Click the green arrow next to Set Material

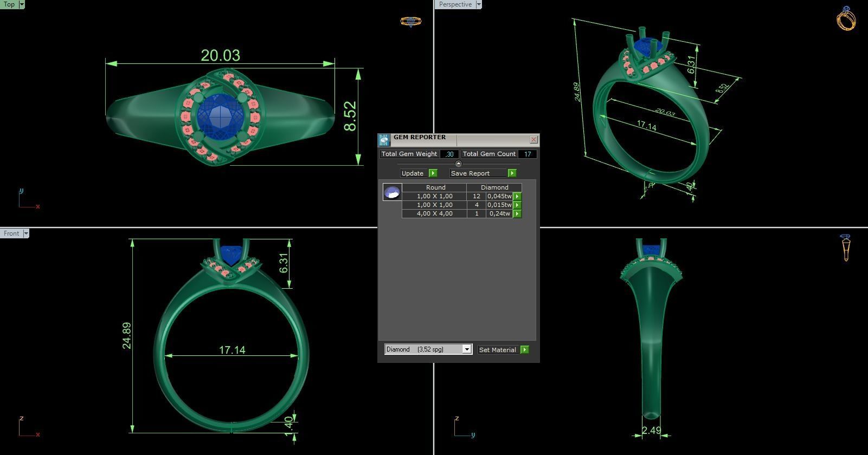(524, 350)
